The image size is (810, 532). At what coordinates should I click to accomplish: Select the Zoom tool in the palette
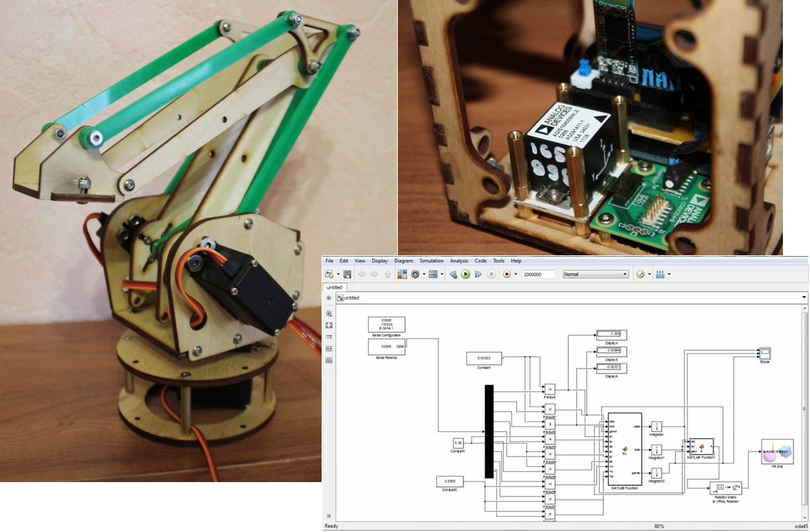[x=329, y=314]
